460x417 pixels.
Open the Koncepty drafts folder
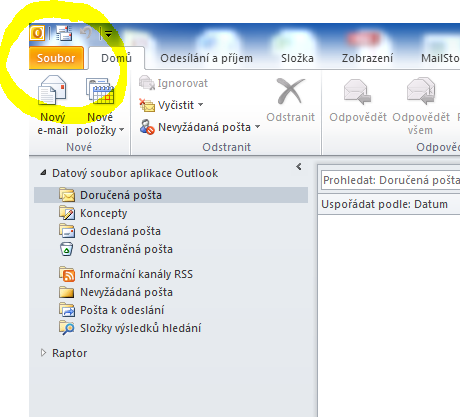click(104, 213)
